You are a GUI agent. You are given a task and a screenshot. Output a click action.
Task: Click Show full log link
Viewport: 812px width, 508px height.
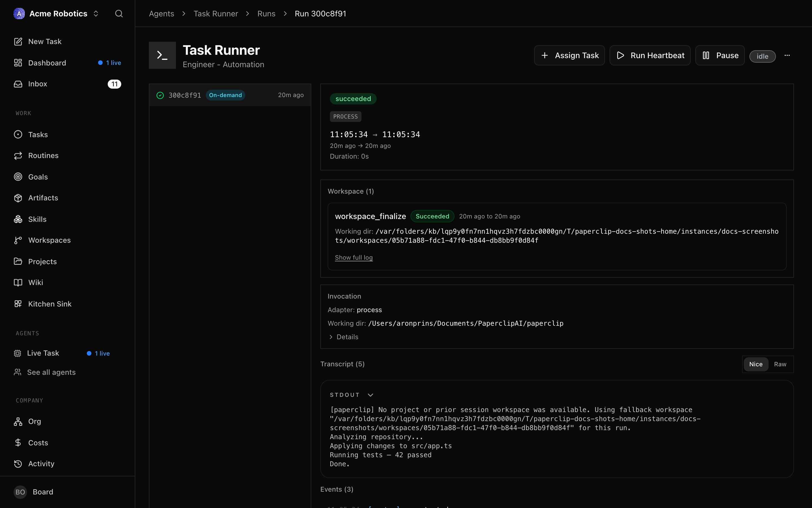pos(354,257)
